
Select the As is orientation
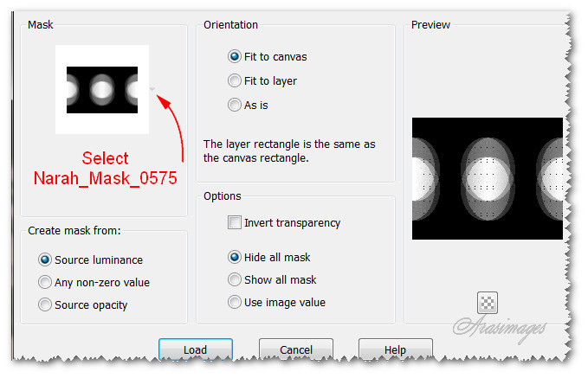click(235, 105)
